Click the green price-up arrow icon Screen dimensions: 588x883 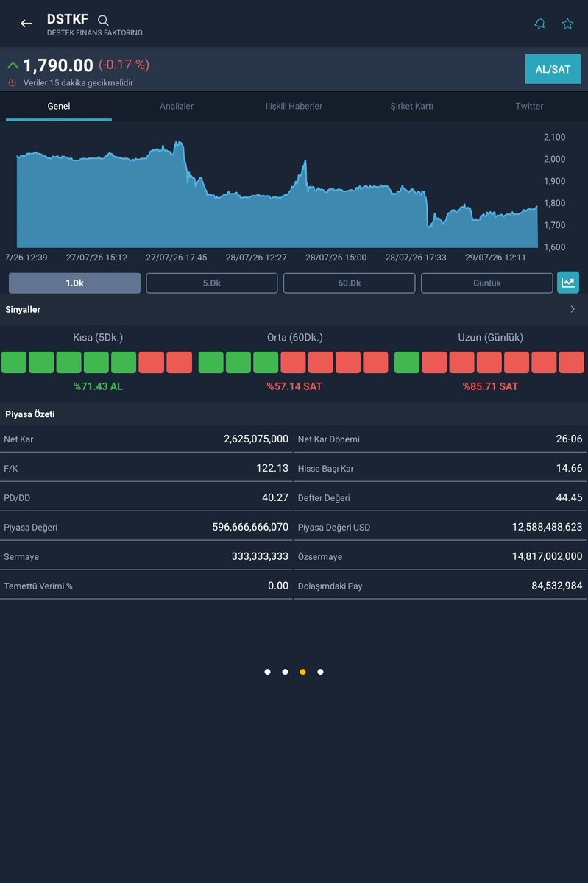[13, 65]
